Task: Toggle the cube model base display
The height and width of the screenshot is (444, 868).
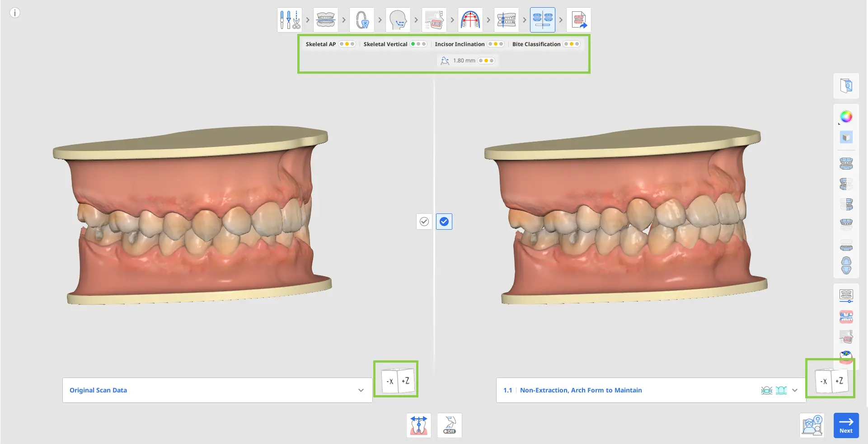Action: tap(846, 137)
